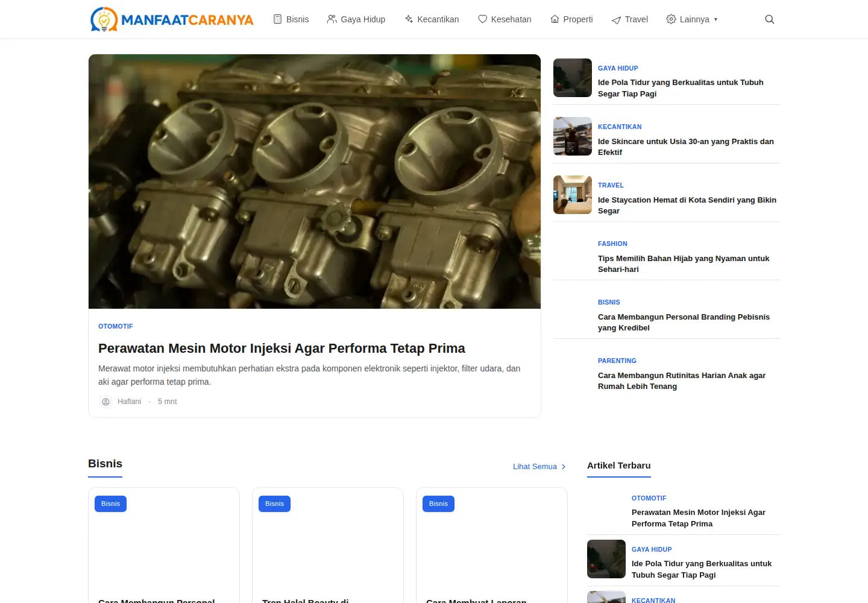Image resolution: width=868 pixels, height=603 pixels.
Task: Click the Bisnis building icon in navbar
Action: 277,19
